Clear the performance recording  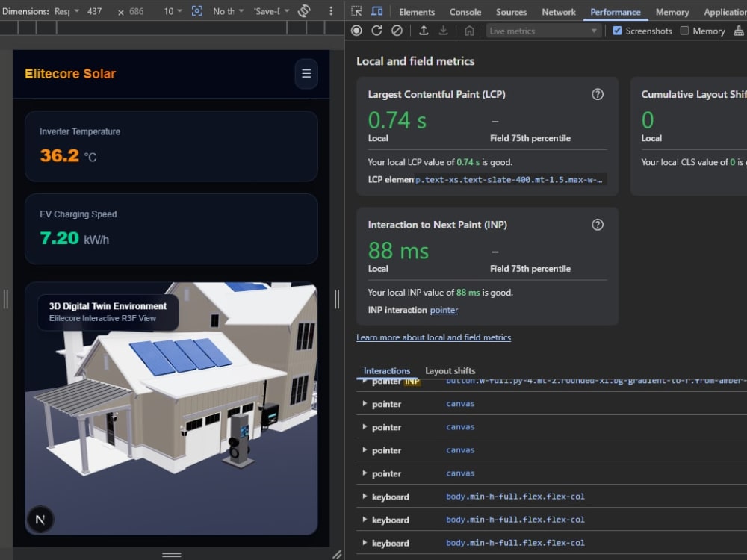pos(397,31)
